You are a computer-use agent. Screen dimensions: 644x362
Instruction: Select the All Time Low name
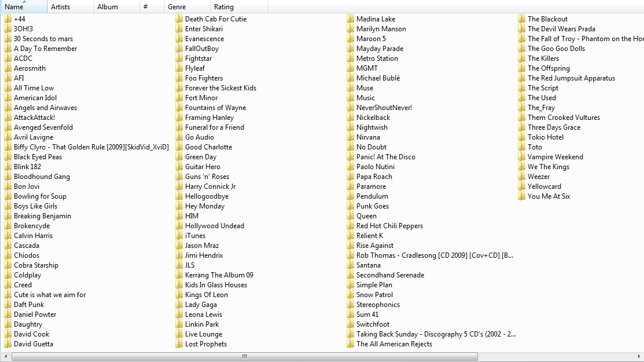(34, 88)
